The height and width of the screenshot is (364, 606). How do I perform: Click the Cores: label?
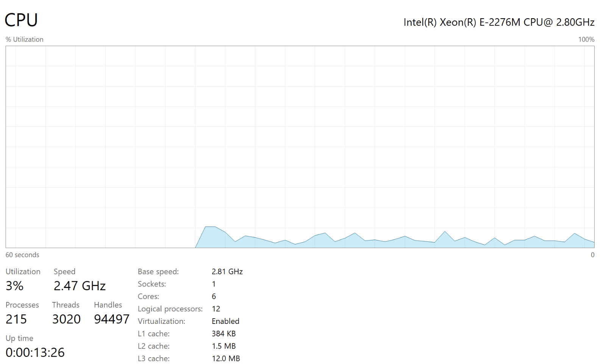click(x=148, y=297)
